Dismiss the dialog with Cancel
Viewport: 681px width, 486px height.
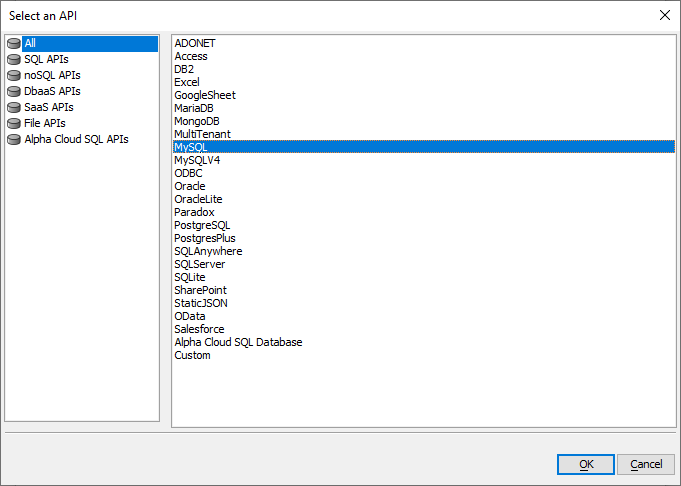(646, 465)
